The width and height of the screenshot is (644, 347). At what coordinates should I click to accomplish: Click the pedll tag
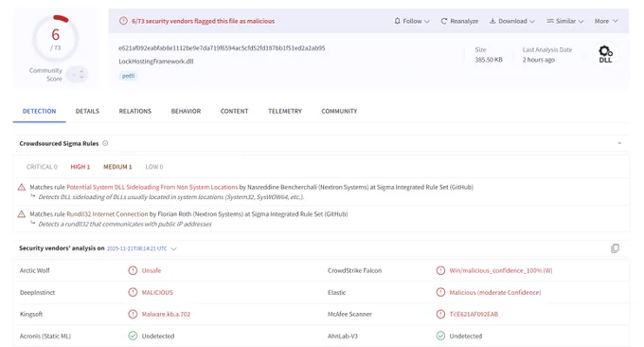coord(128,76)
